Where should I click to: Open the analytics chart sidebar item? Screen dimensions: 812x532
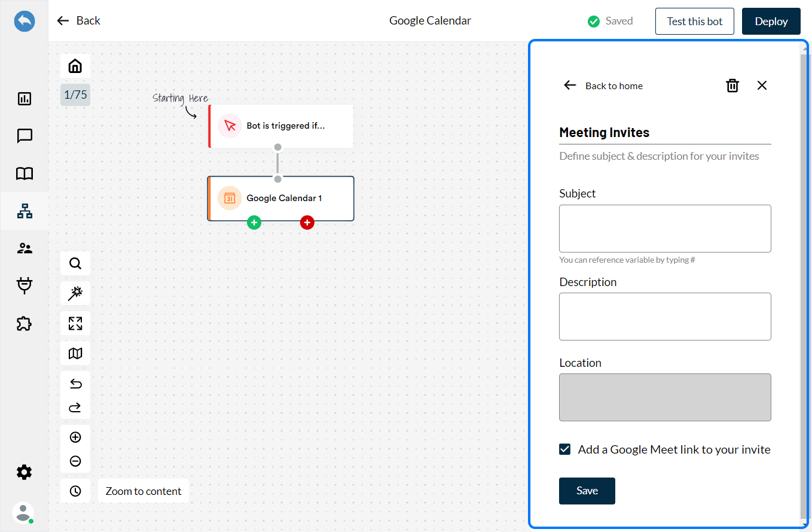pyautogui.click(x=25, y=99)
